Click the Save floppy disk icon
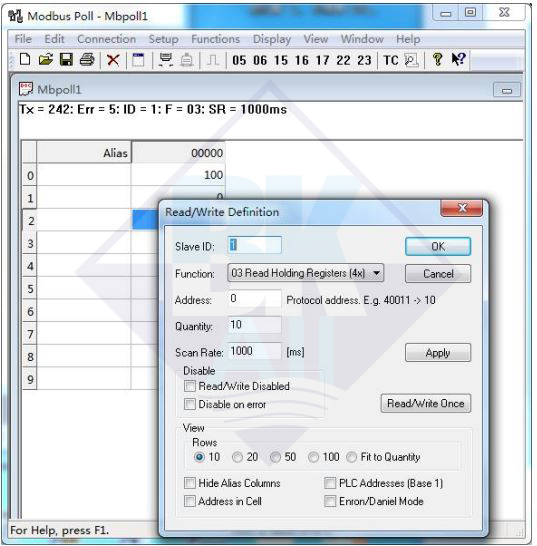537x546 pixels. [66, 60]
